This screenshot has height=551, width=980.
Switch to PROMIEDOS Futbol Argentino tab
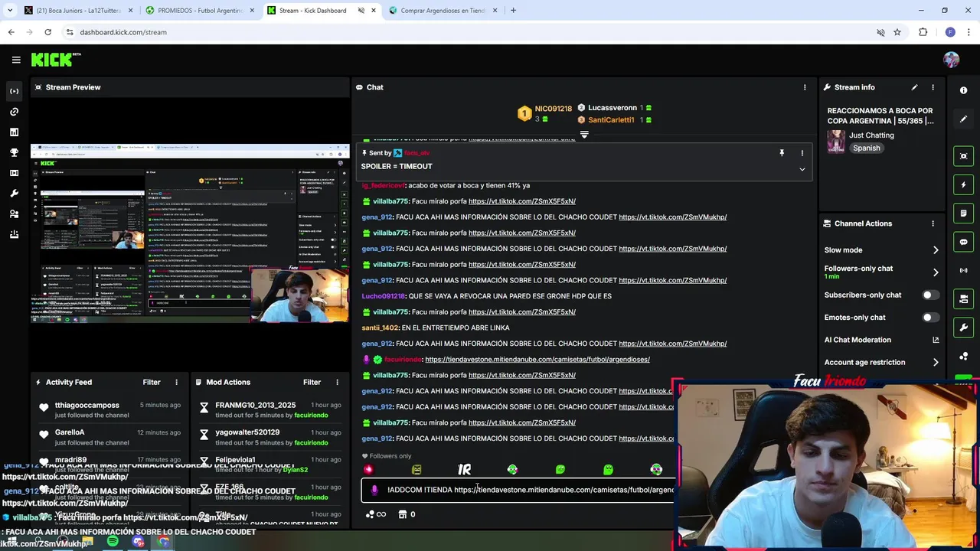[200, 11]
